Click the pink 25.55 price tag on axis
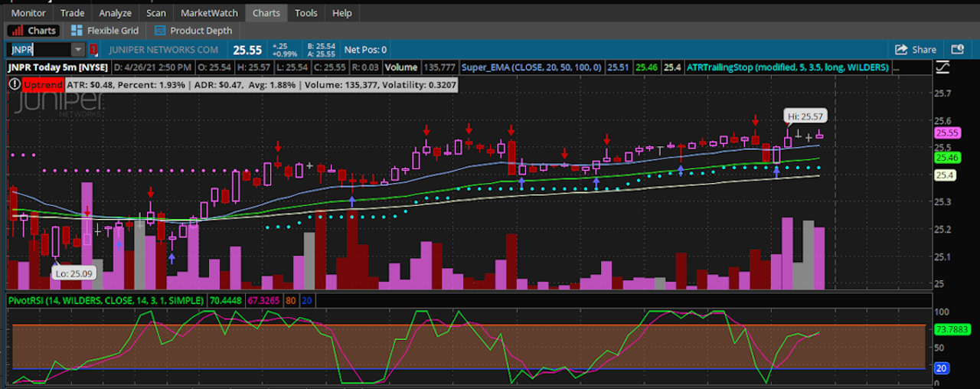This screenshot has height=389, width=980. click(947, 132)
